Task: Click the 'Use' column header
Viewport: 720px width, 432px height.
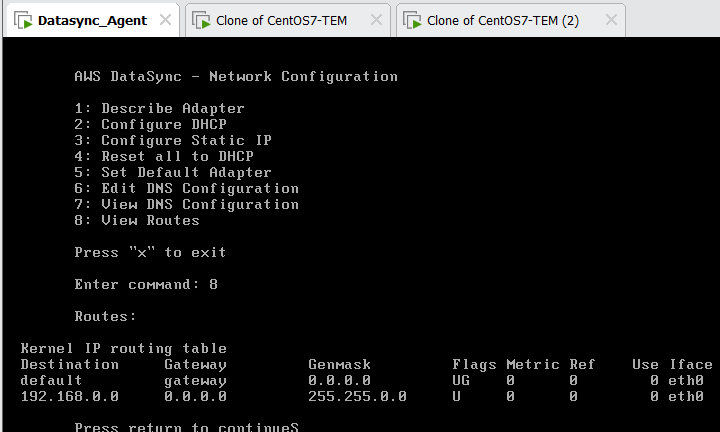Action: [x=645, y=365]
